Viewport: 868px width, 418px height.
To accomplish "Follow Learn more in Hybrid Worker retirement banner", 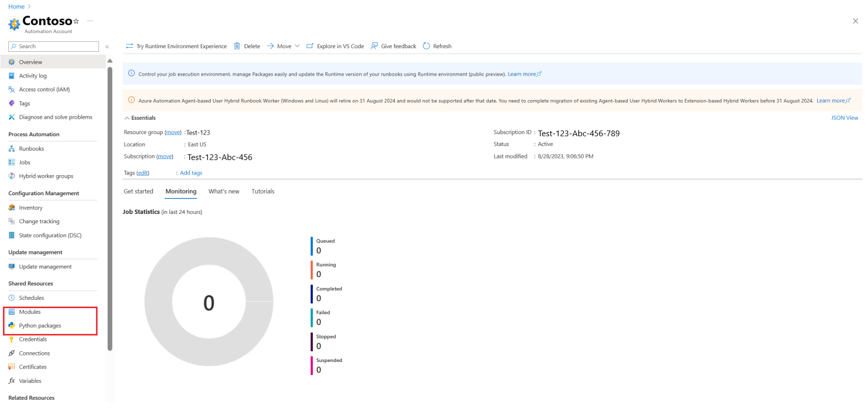I will point(833,100).
